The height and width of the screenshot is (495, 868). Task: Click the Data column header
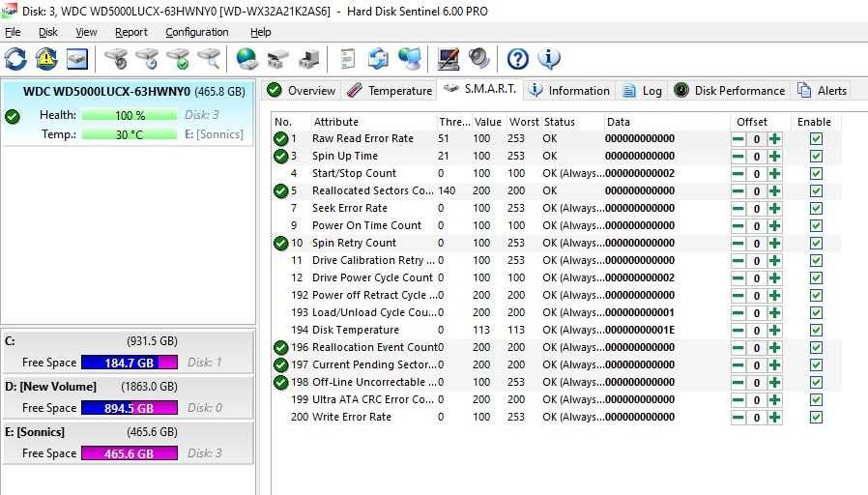click(x=667, y=122)
